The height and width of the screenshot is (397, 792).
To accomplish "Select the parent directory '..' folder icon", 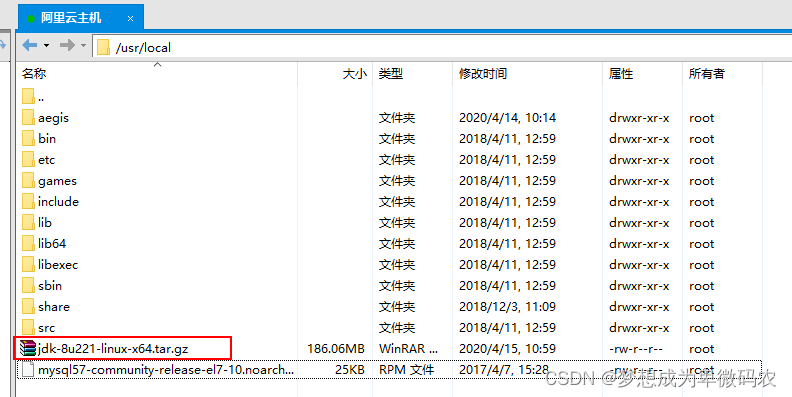I will pos(28,96).
